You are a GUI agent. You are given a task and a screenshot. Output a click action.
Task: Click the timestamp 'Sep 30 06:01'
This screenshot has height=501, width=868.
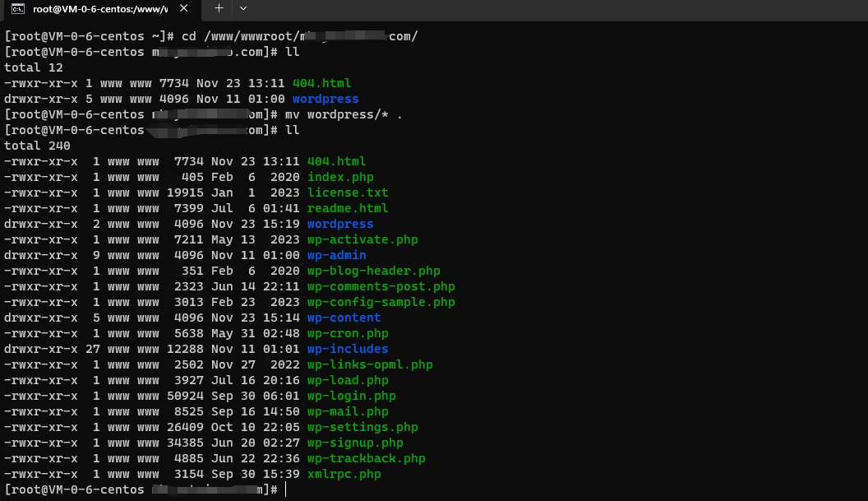pos(255,397)
